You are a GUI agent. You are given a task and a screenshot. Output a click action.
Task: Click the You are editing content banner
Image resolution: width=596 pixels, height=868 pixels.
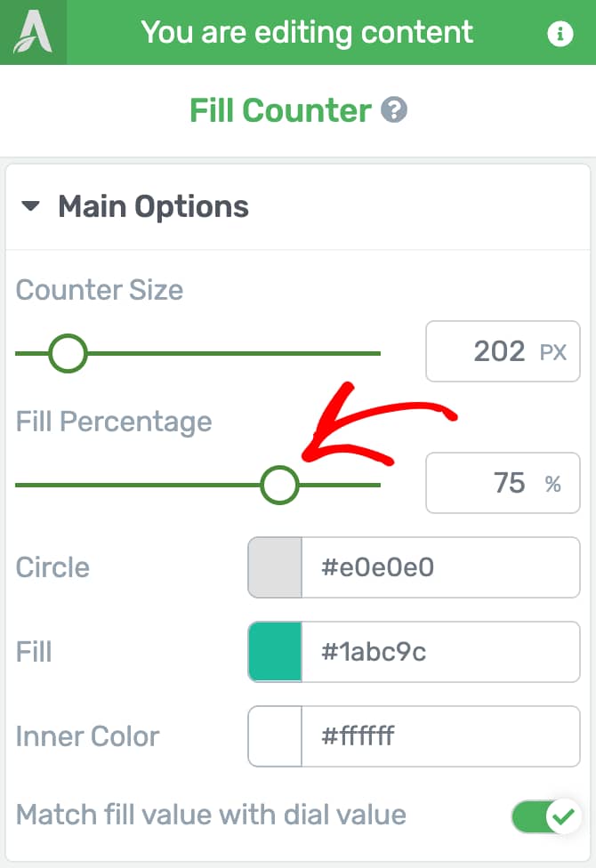click(307, 32)
